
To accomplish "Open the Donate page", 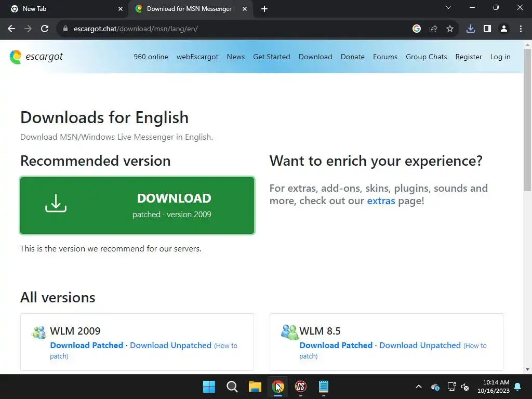I will pyautogui.click(x=353, y=57).
